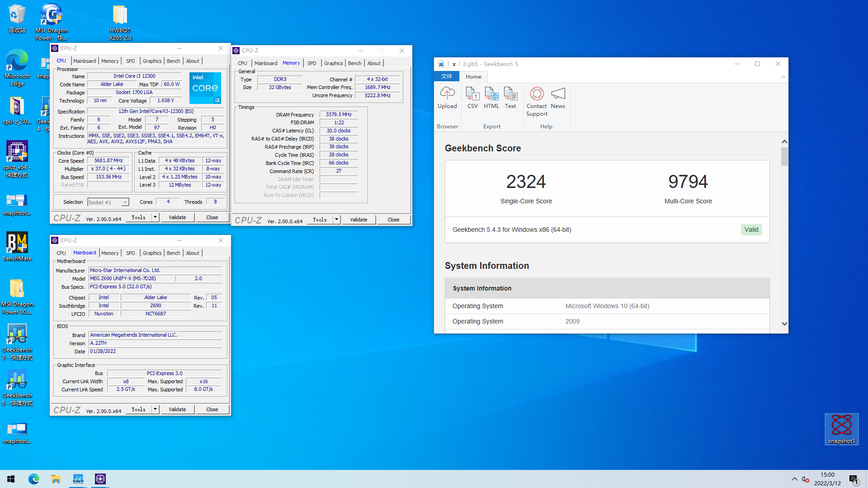
Task: Open Graphics tab in Memory CPU-Z window
Action: click(x=334, y=63)
